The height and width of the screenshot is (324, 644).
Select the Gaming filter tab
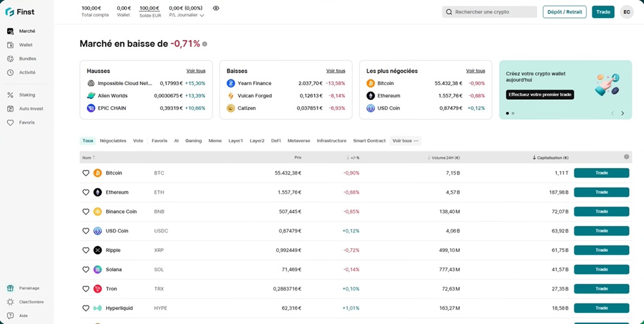[193, 141]
